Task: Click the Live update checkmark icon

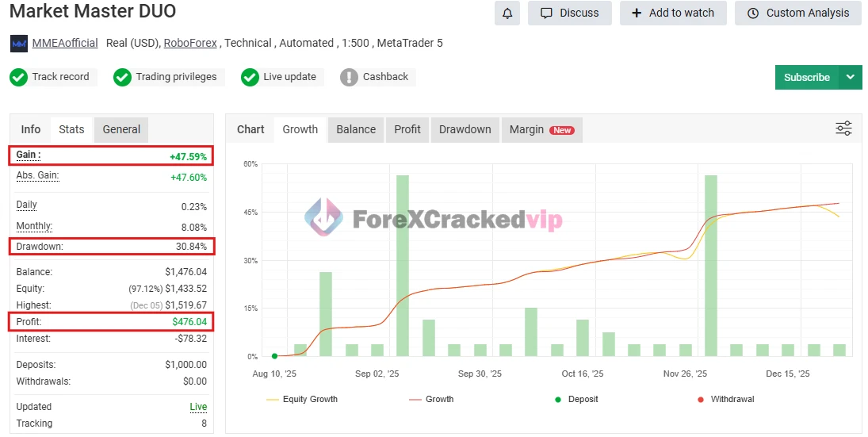Action: 250,77
